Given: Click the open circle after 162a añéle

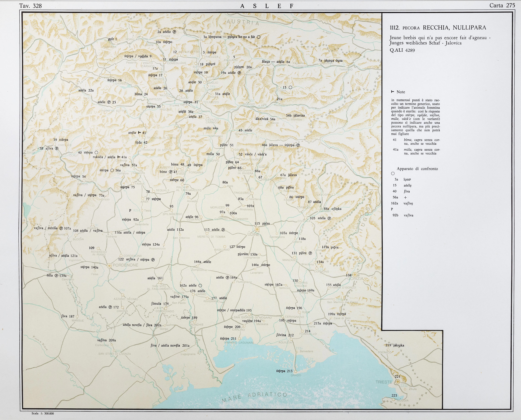Looking at the screenshot, I should point(200,286).
